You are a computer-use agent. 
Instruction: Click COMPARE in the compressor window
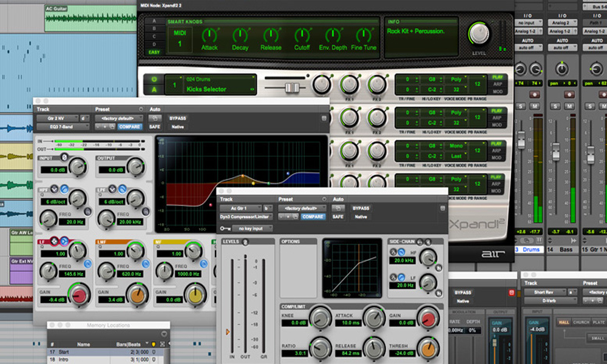(x=313, y=217)
